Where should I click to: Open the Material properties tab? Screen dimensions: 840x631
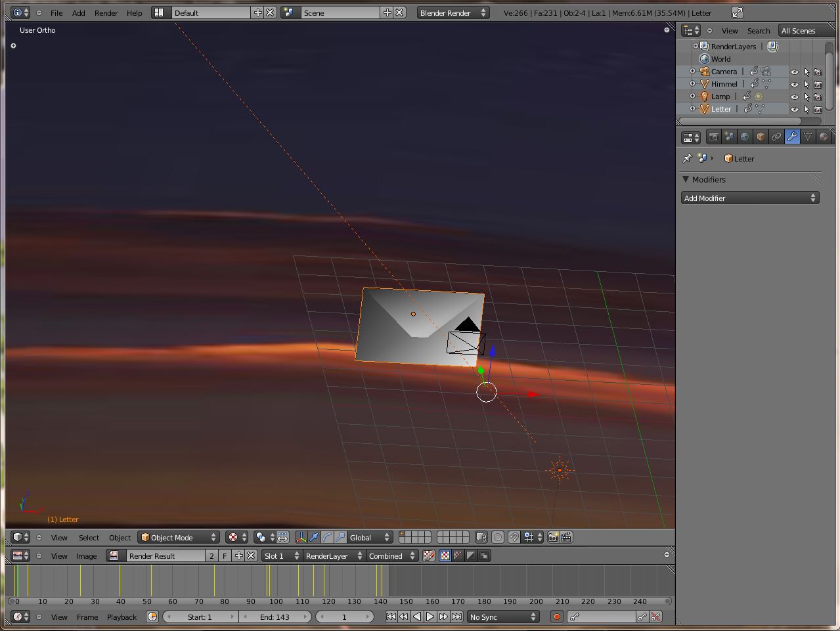pyautogui.click(x=823, y=137)
